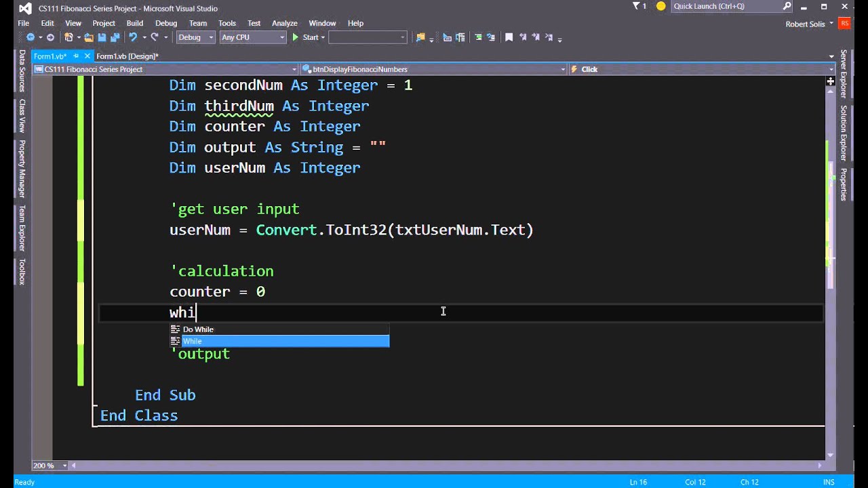Open the File menu
868x488 pixels.
(23, 23)
